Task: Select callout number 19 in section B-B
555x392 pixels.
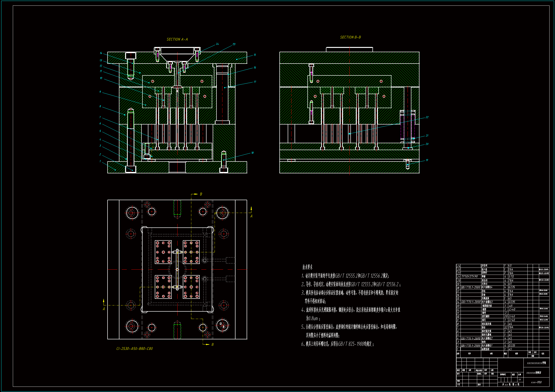Action: [427, 160]
